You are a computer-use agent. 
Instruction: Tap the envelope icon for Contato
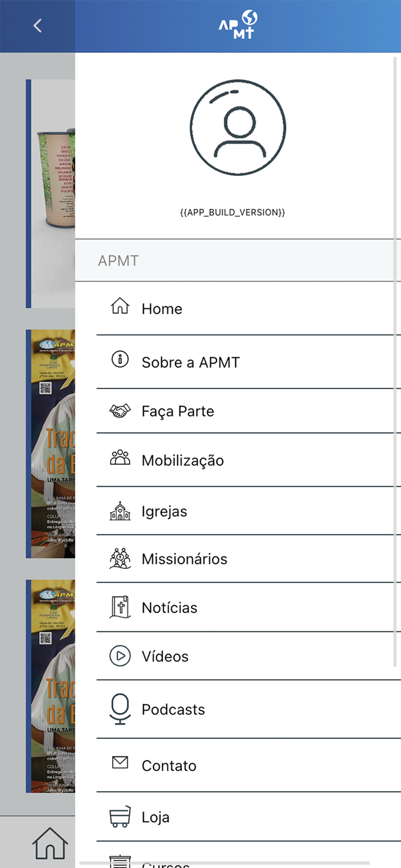point(120,763)
